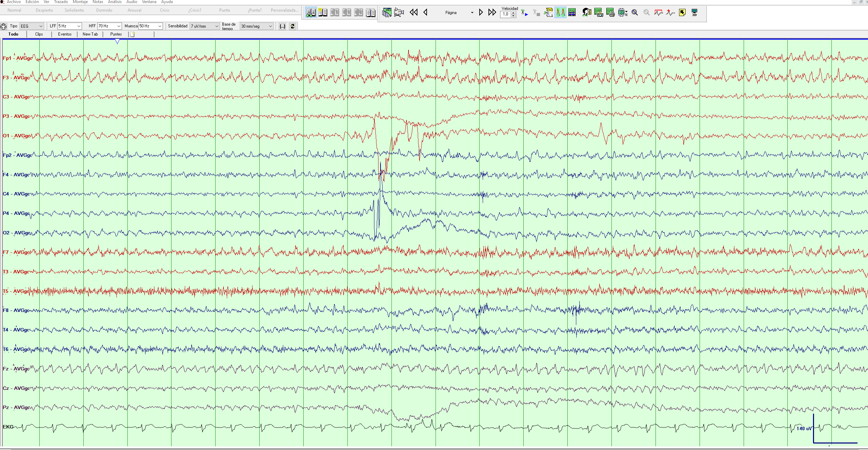Screen dimensions: 868x450
Task: Click the blue spectral trend display icon
Action: (572, 13)
